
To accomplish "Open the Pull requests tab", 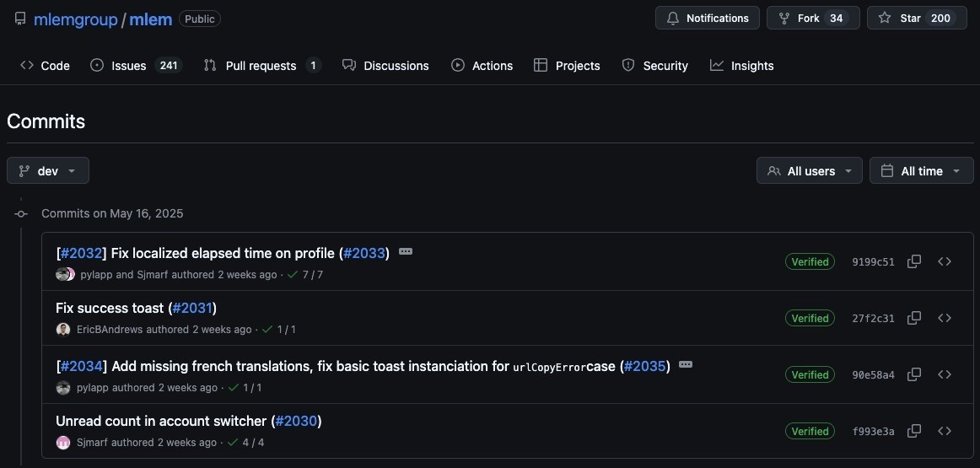I will (262, 66).
